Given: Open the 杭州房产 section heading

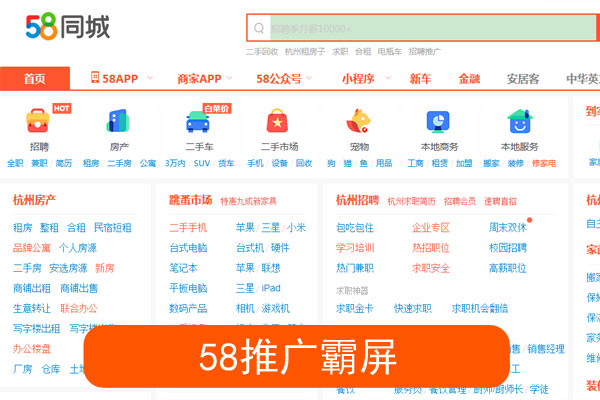Looking at the screenshot, I should point(34,200).
